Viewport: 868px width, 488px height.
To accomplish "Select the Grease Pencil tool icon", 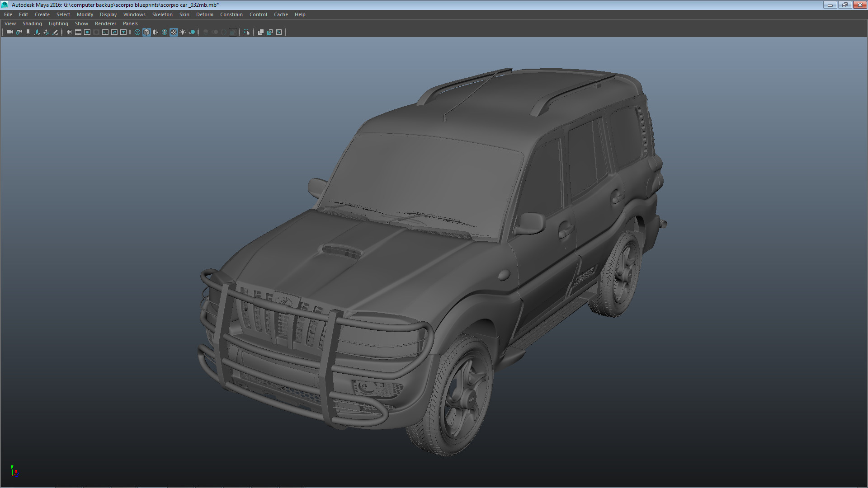I will (55, 32).
